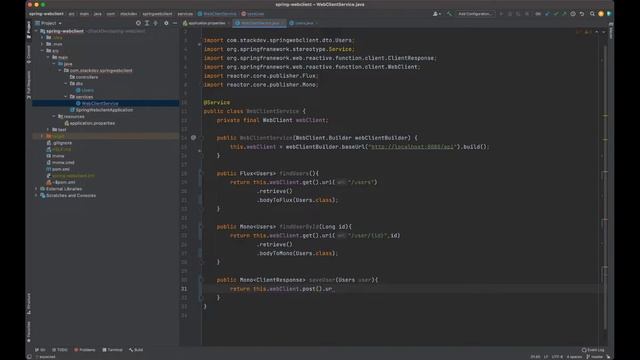Click the teal plugin icon at far top-right
Viewport: 640px width, 360px height.
[x=609, y=14]
